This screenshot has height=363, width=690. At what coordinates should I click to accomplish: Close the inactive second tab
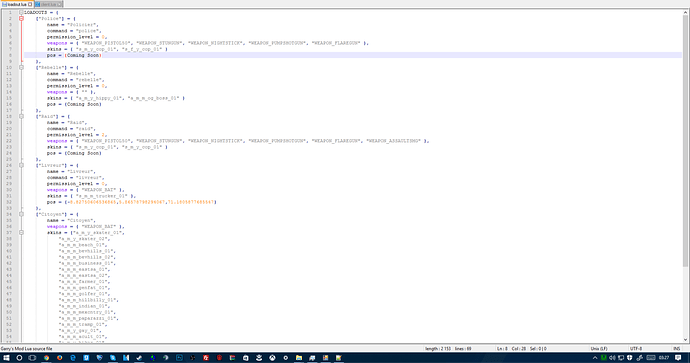coord(60,4)
